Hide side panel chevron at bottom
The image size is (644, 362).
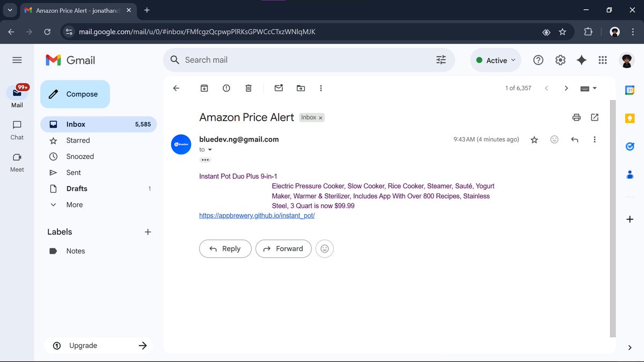coord(630,348)
